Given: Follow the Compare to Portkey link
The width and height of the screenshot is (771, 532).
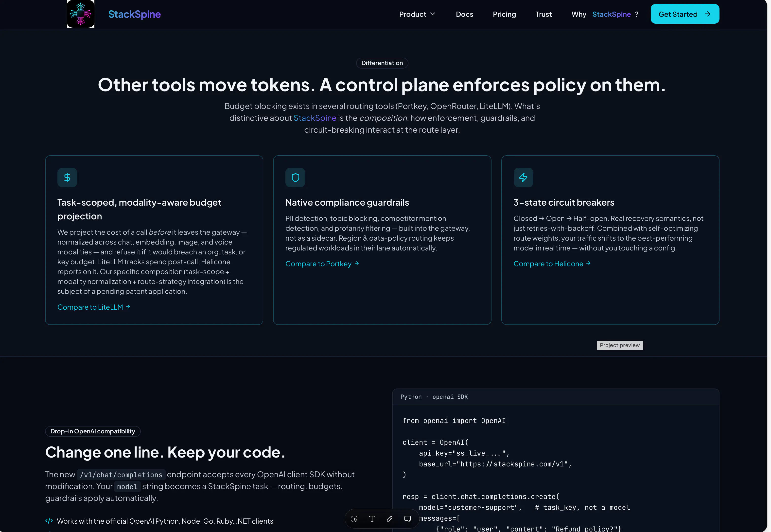Looking at the screenshot, I should [322, 264].
